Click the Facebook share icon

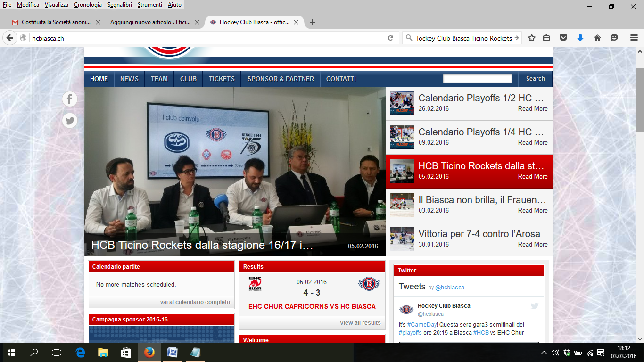(x=70, y=99)
